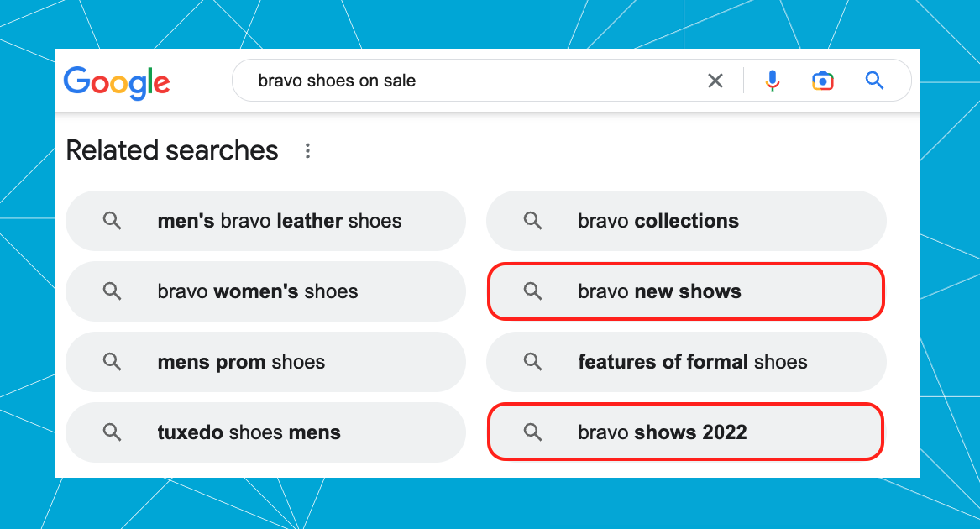Click the microphone icon for voice search

pos(772,81)
